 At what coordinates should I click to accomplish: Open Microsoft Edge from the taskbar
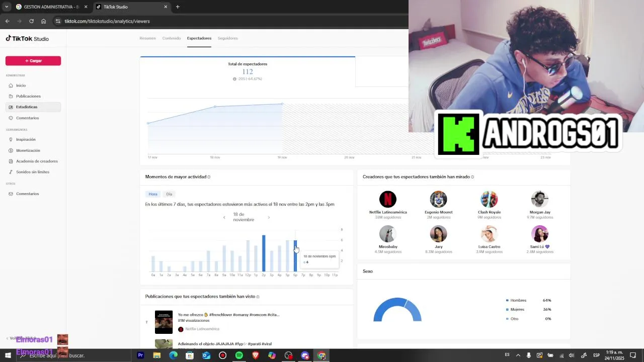173,355
